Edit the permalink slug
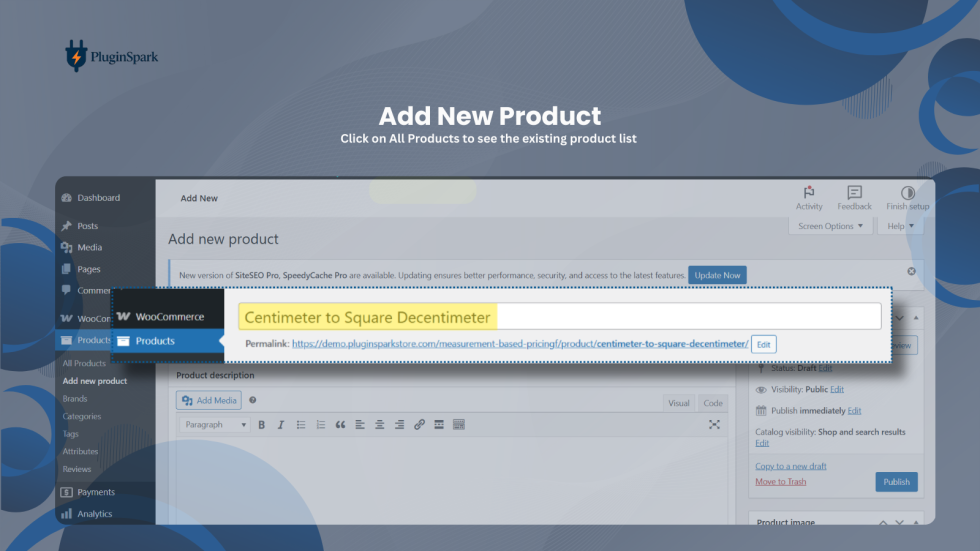Screen dimensions: 980x551 [x=763, y=344]
